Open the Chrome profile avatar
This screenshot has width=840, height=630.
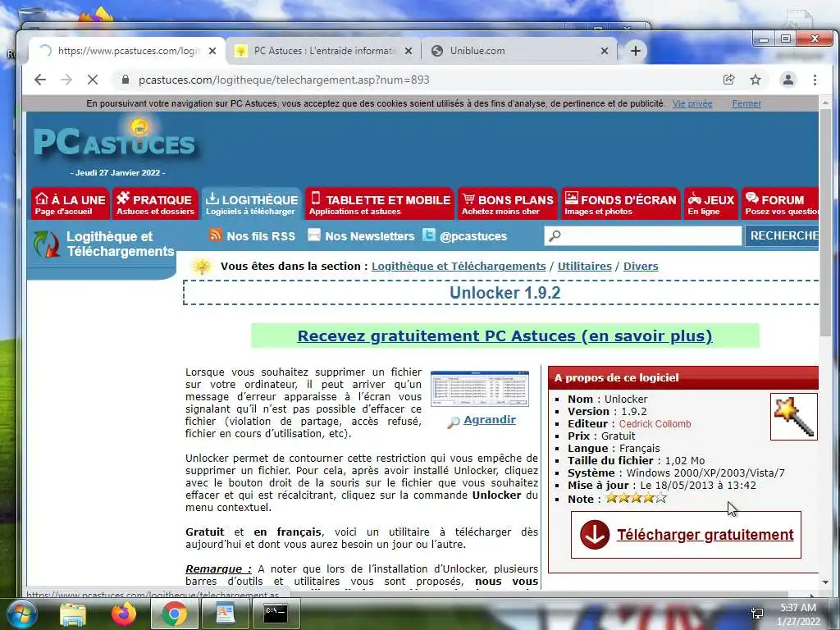(x=788, y=80)
